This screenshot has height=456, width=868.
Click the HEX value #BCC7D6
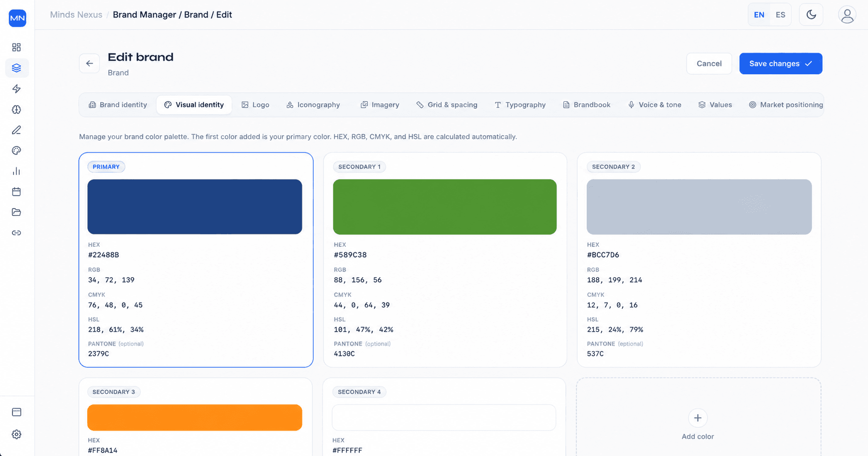(x=603, y=255)
